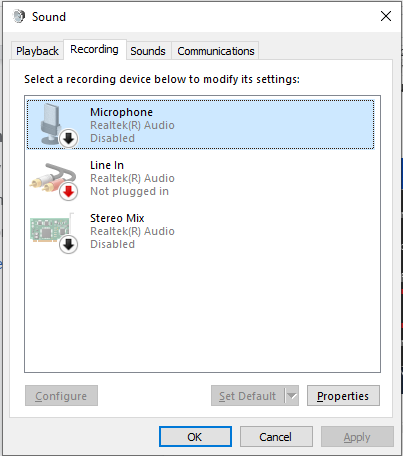Click the Set Default button

(x=247, y=396)
